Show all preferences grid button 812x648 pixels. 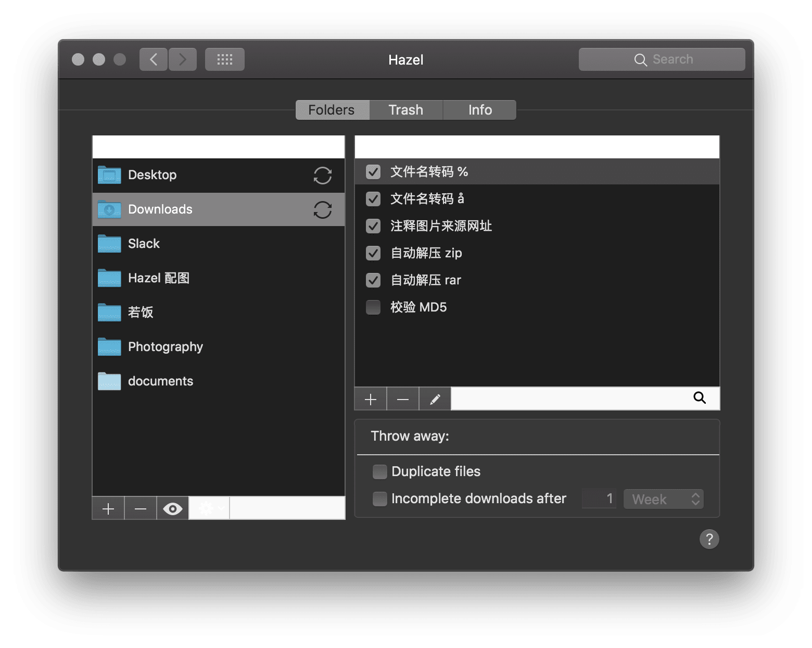(225, 59)
